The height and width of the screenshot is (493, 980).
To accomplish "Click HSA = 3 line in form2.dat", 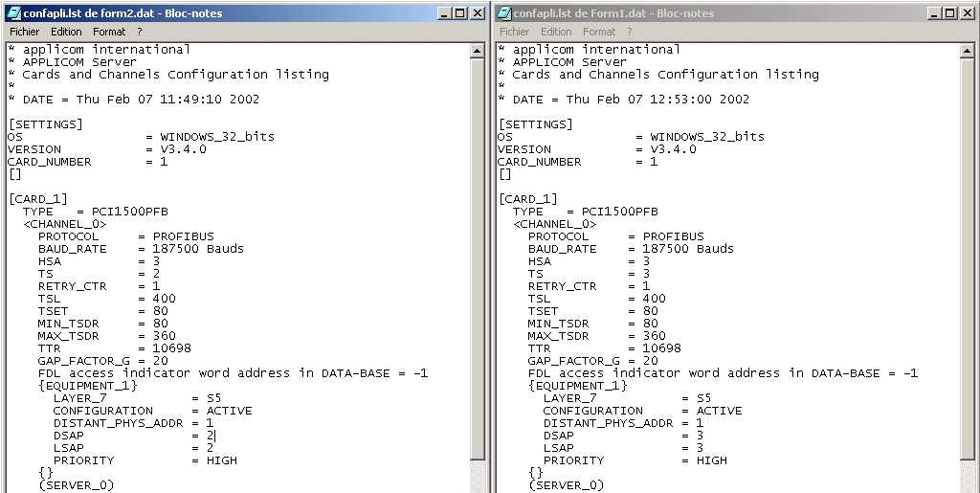I will pos(99,261).
